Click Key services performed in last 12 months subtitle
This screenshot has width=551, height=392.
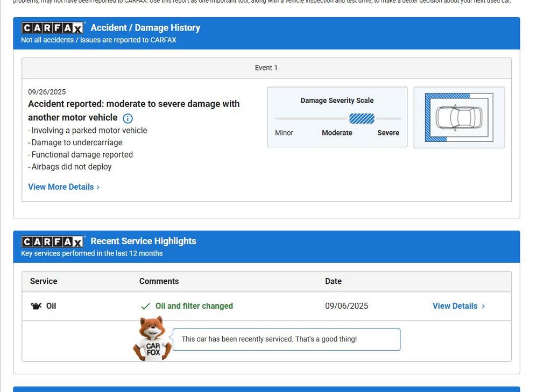pos(91,253)
